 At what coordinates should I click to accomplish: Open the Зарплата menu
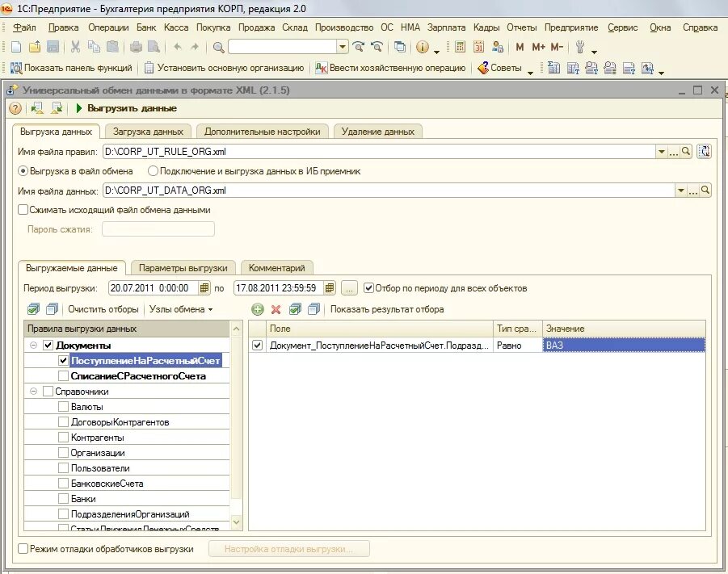click(446, 27)
